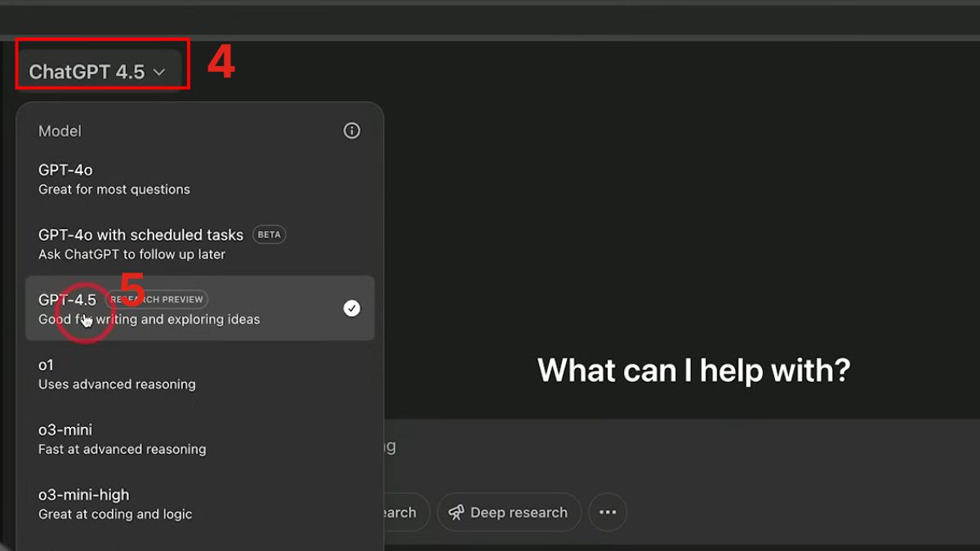
Task: Click the Deep research button
Action: point(509,513)
